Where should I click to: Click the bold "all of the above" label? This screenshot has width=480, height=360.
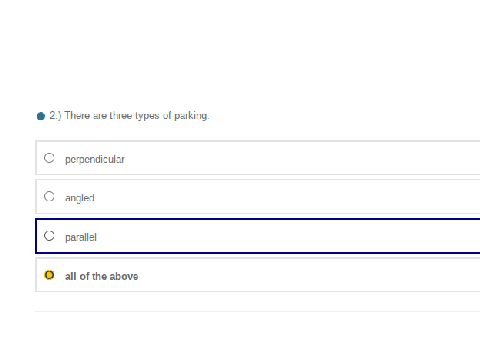pos(101,276)
